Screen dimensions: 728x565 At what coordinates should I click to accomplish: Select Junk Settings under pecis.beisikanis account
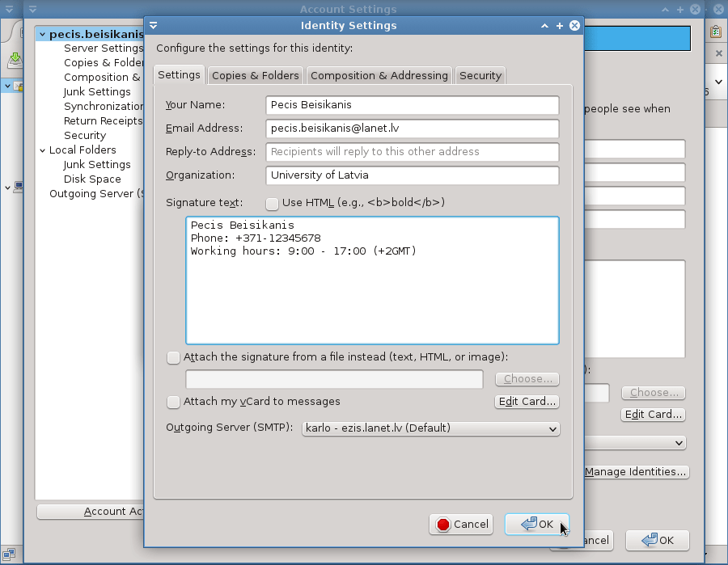(97, 92)
